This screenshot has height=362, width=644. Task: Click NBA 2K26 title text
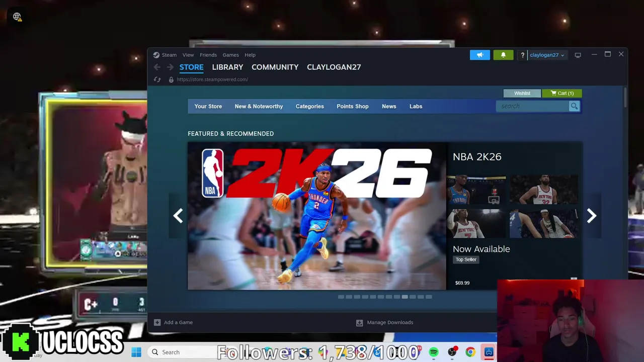pyautogui.click(x=477, y=157)
